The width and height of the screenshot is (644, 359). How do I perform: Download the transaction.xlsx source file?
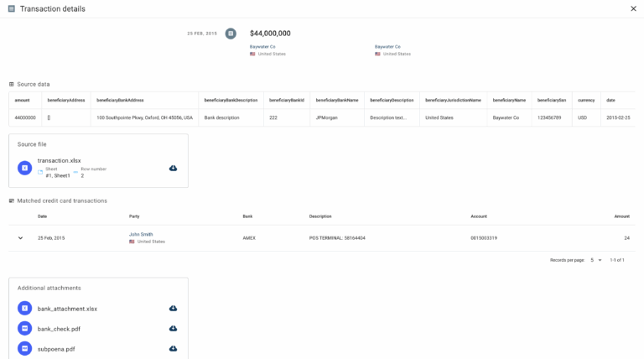pyautogui.click(x=173, y=168)
